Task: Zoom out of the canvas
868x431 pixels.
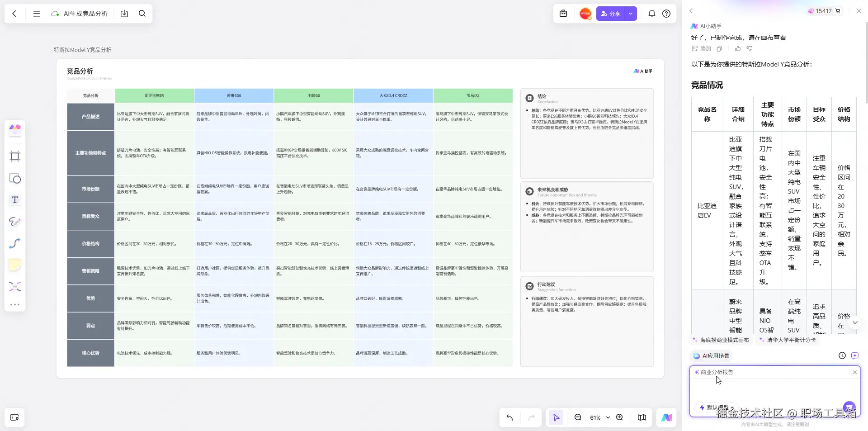Action: pos(578,417)
